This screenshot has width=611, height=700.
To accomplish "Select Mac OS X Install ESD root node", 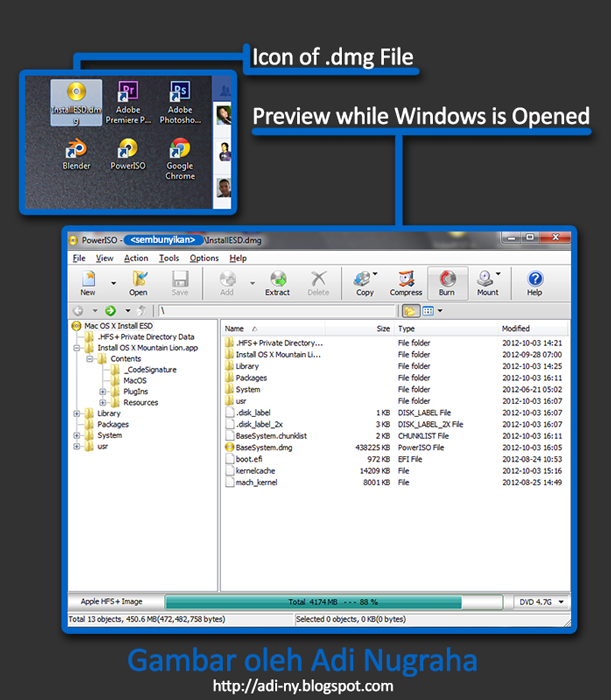I will 118,326.
